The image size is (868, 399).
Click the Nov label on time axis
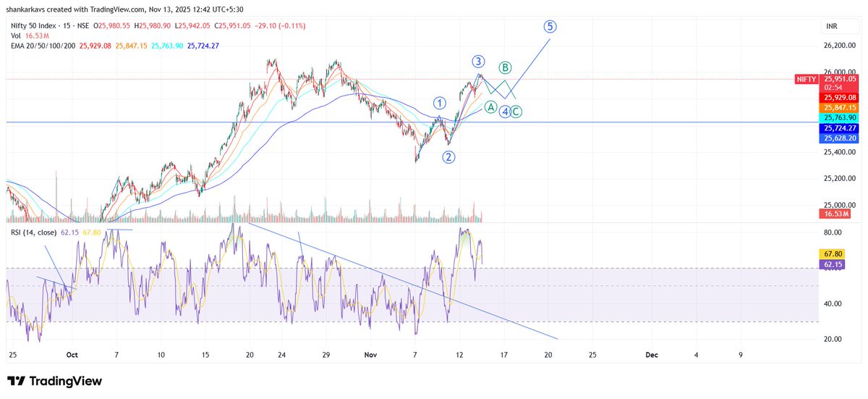[370, 356]
